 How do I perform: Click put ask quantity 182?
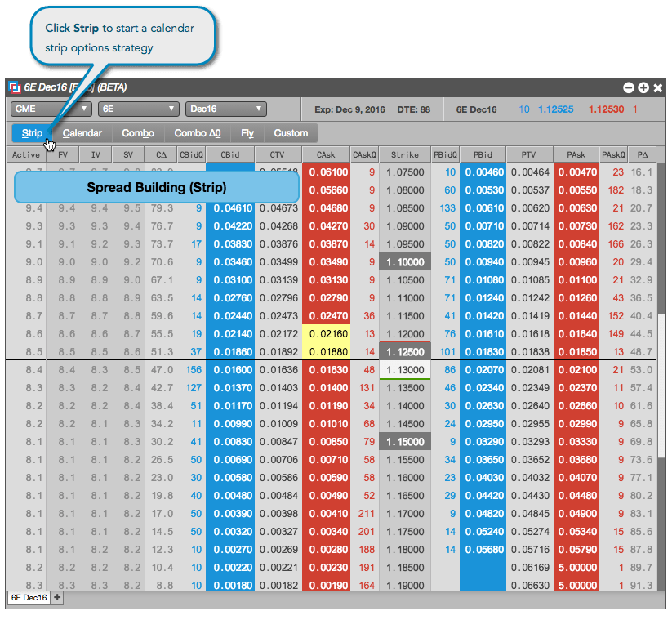coord(616,190)
